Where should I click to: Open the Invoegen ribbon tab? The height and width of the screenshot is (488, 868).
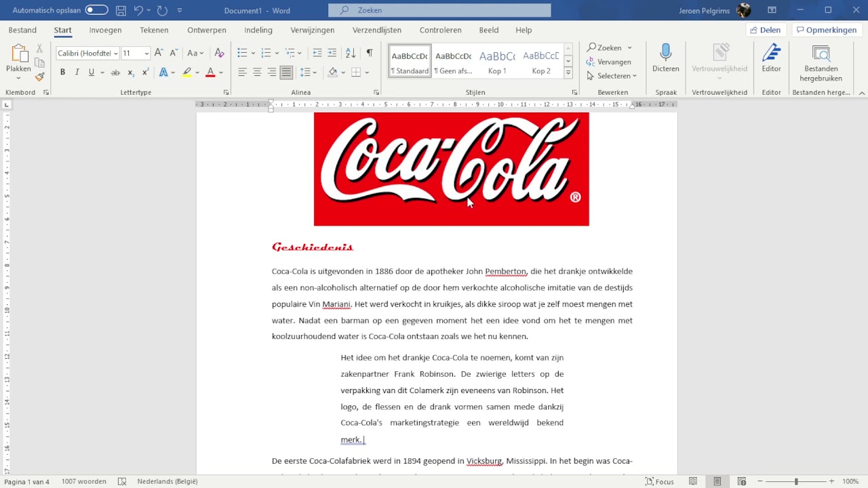click(x=105, y=30)
